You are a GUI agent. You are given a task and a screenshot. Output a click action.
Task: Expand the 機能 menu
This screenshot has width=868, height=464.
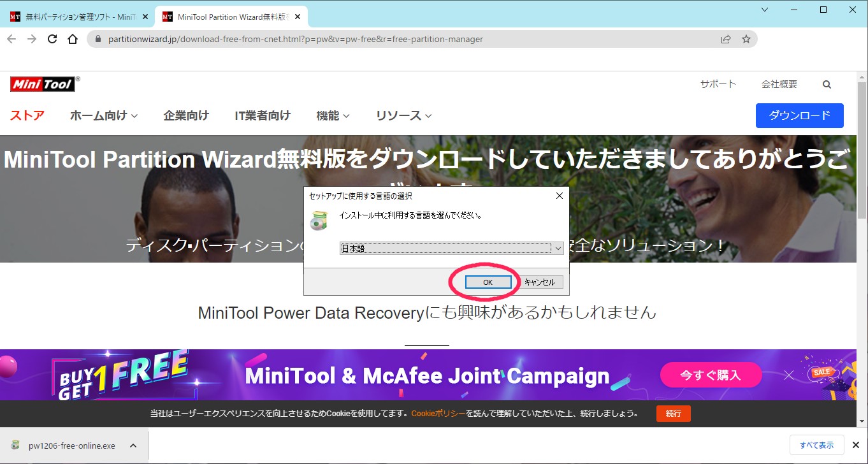tap(333, 115)
